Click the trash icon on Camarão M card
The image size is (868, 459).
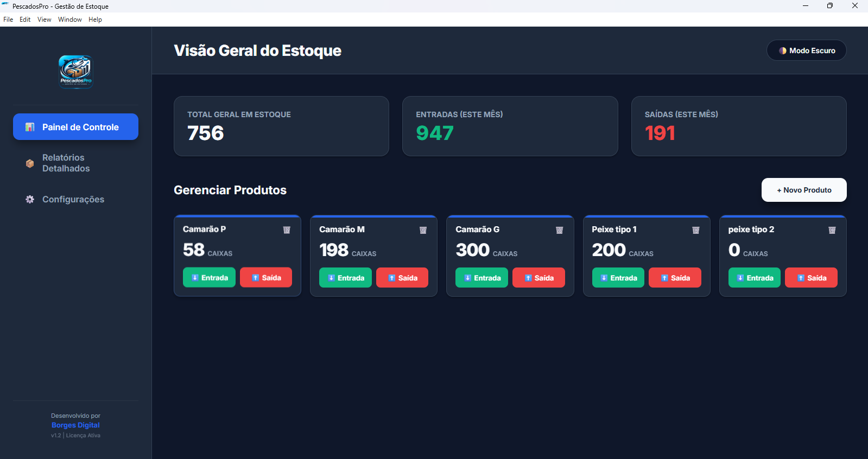423,230
